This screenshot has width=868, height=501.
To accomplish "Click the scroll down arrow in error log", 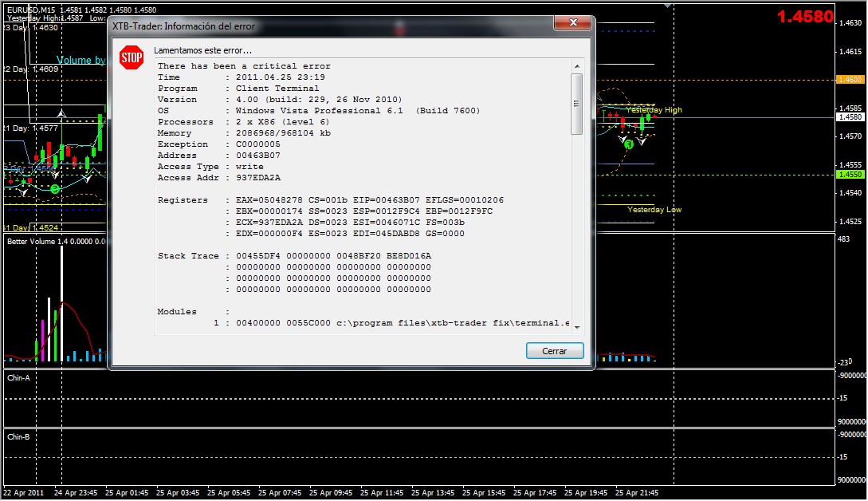I will 577,328.
